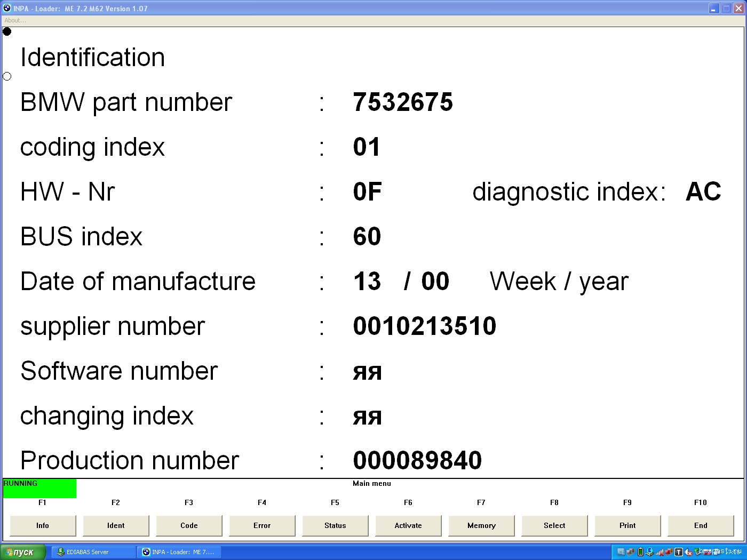Open the About menu
Screen dimensions: 747x560
(15, 20)
